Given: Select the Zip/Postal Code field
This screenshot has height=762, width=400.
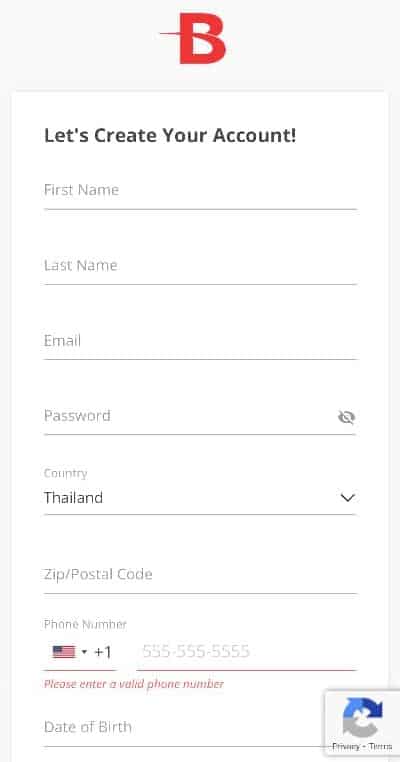Looking at the screenshot, I should tap(200, 575).
